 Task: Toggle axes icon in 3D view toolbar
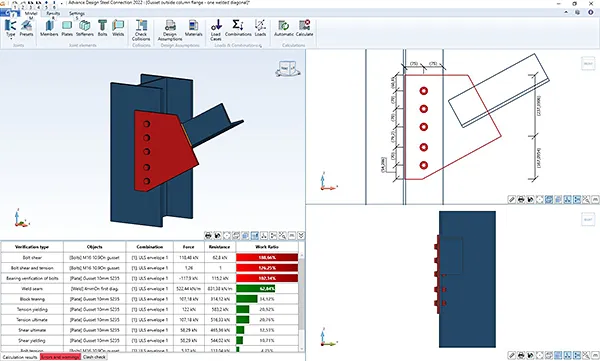pyautogui.click(x=264, y=235)
